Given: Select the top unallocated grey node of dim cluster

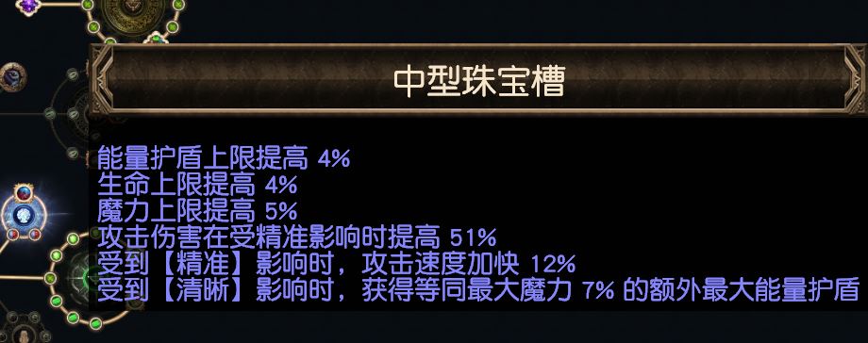Looking at the screenshot, I should coord(73,74).
